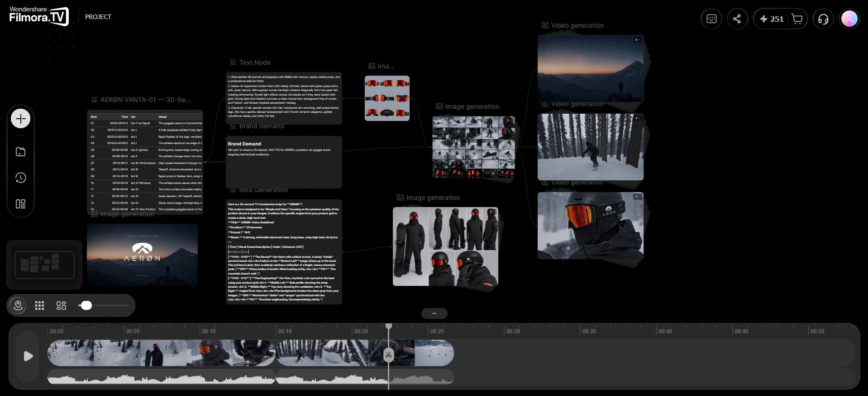868x396 pixels.
Task: Click the 'Brand Demand' heading text
Action: [244, 144]
